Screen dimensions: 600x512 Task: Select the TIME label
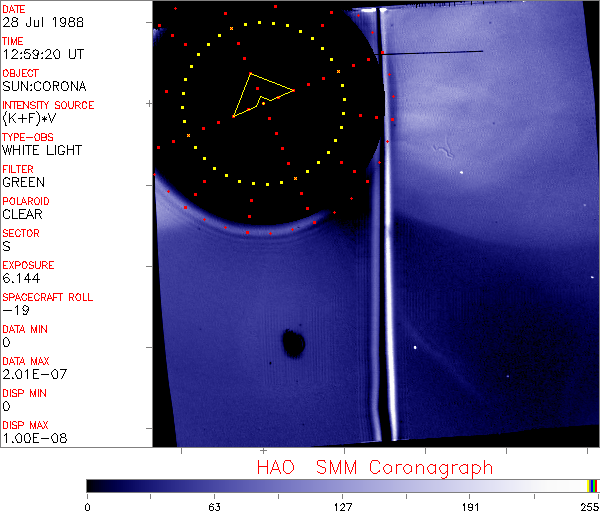click(13, 41)
